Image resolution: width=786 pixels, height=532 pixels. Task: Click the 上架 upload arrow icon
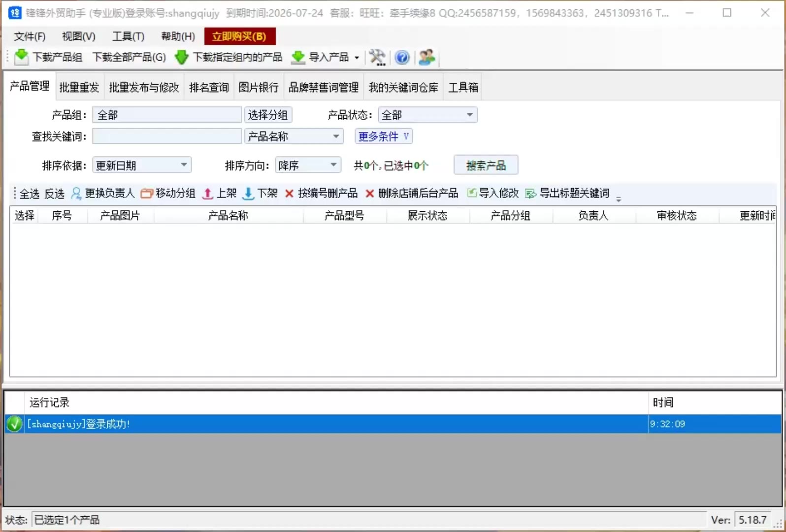point(208,194)
